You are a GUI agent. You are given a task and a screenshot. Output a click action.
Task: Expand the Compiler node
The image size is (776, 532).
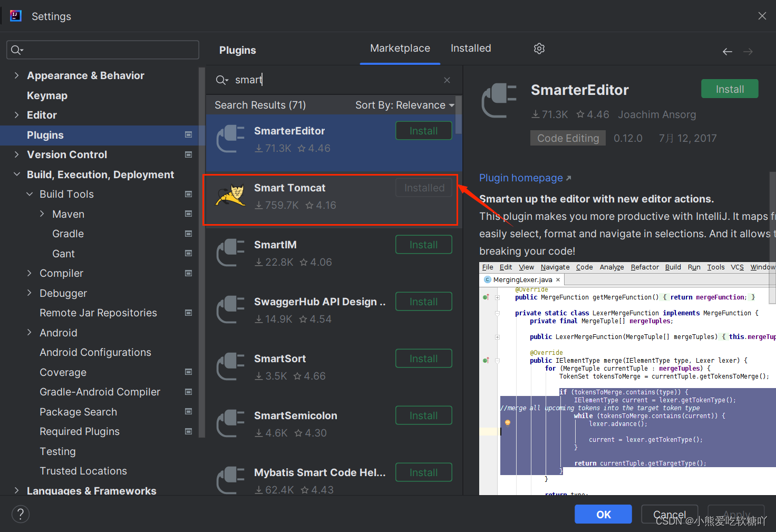(x=30, y=273)
